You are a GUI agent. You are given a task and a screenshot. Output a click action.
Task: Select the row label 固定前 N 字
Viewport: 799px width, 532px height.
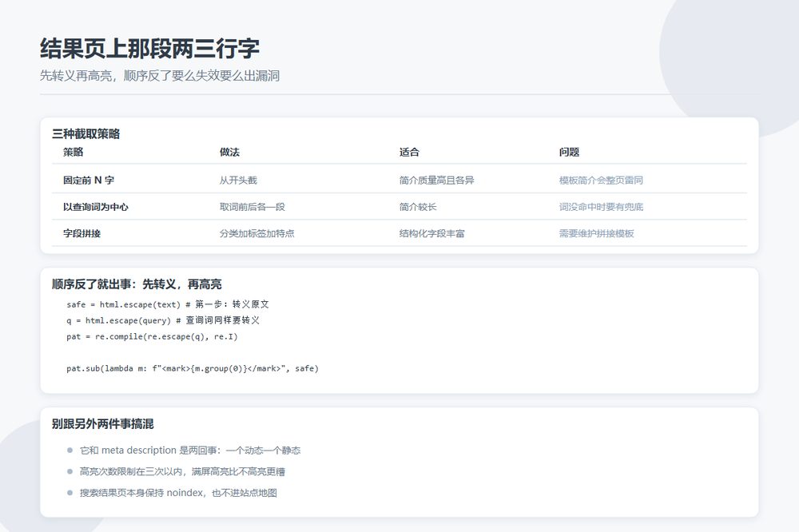click(89, 181)
